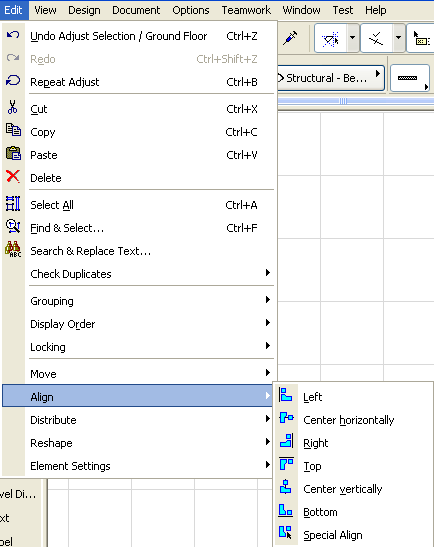
Task: Choose Bottom in the Align submenu
Action: tap(353, 512)
